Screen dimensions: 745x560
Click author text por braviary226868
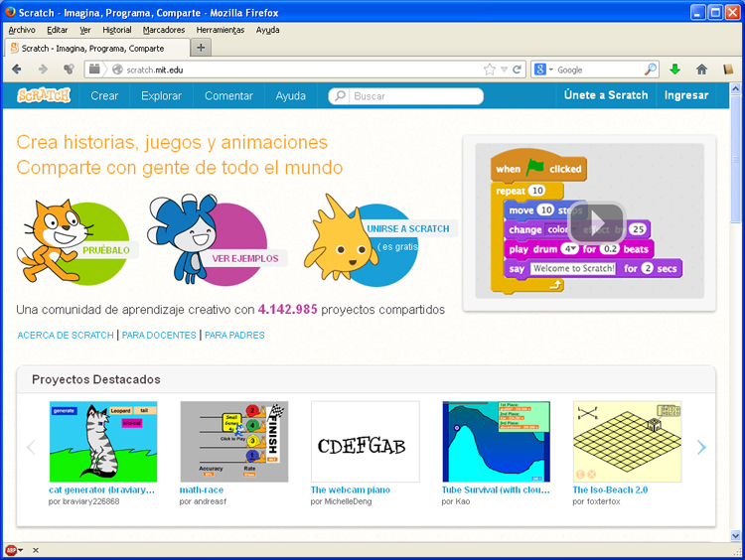pos(84,501)
